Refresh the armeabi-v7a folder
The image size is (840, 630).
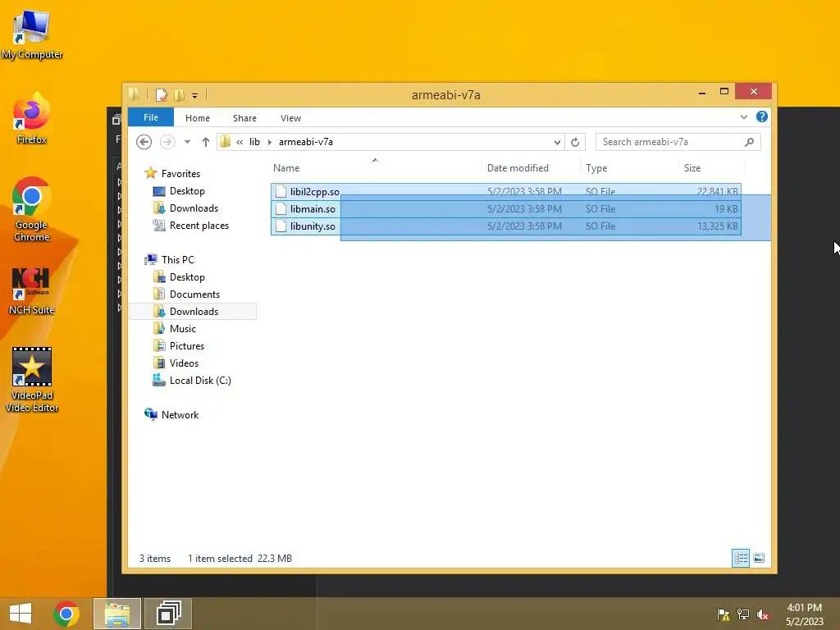575,142
